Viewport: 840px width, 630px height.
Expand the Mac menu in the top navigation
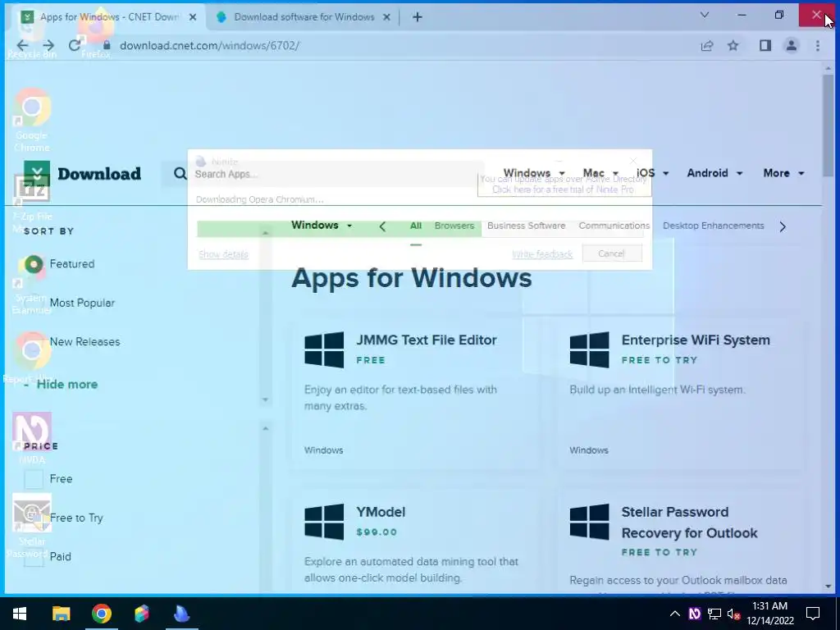tap(600, 173)
